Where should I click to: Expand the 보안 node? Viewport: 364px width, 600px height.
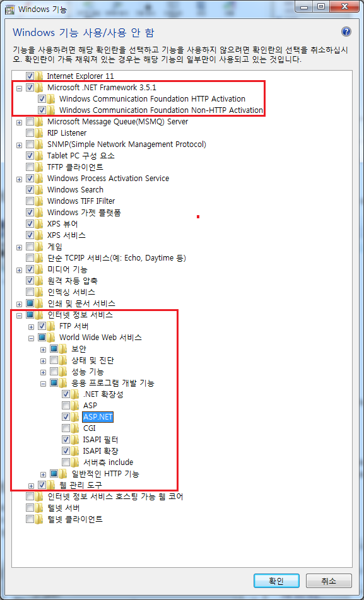(44, 350)
